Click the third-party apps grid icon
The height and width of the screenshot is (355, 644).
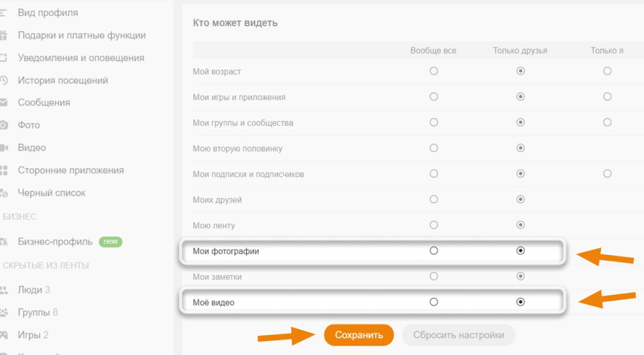4,170
